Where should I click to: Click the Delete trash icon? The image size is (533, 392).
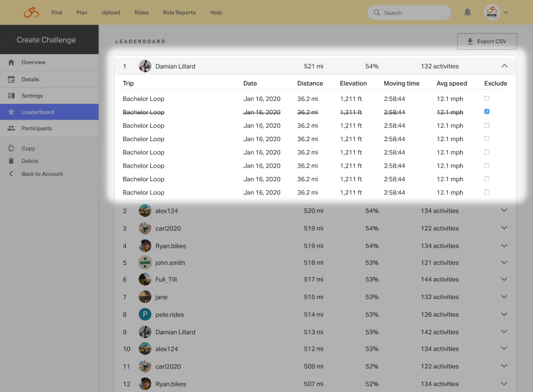(x=11, y=161)
